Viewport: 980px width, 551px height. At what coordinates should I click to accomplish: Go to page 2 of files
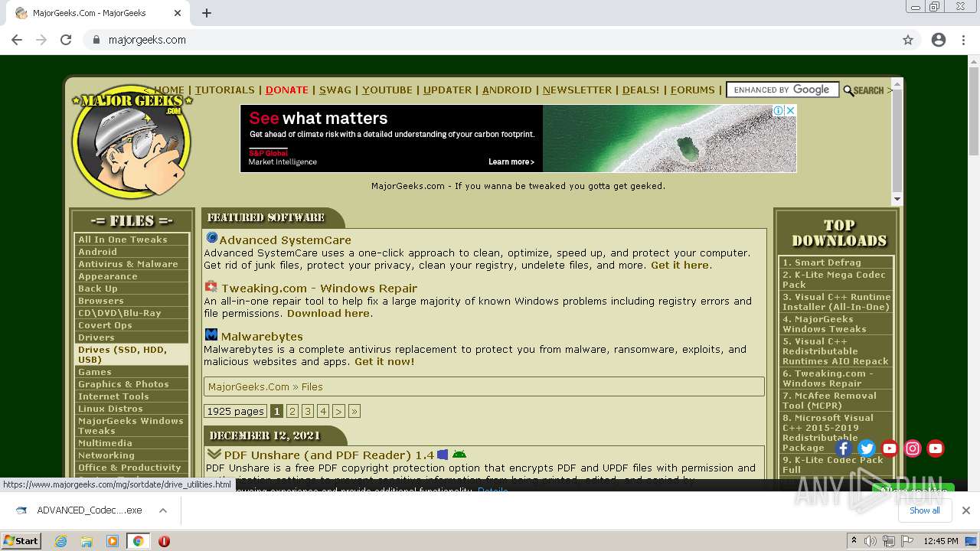292,412
